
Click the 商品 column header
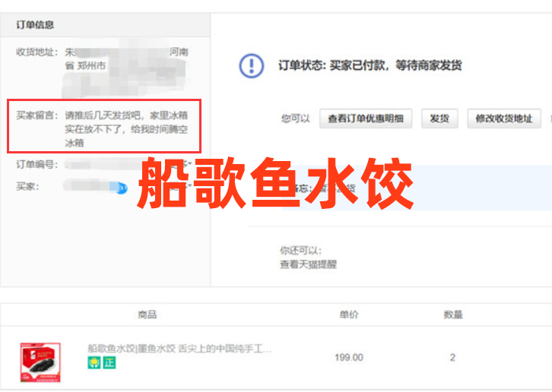pyautogui.click(x=147, y=315)
